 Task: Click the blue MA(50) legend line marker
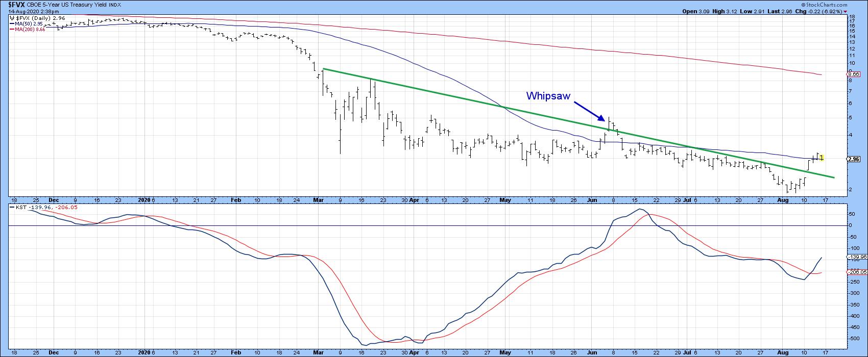pos(12,24)
